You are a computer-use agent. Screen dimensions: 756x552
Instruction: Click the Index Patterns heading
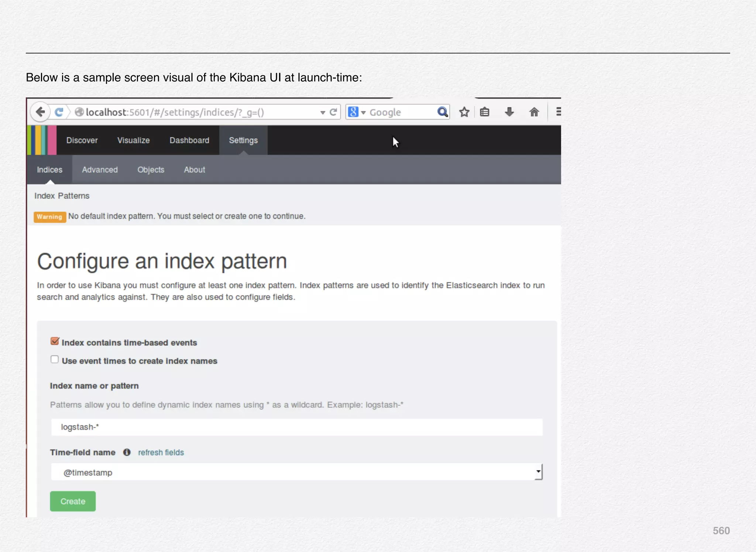coord(62,196)
